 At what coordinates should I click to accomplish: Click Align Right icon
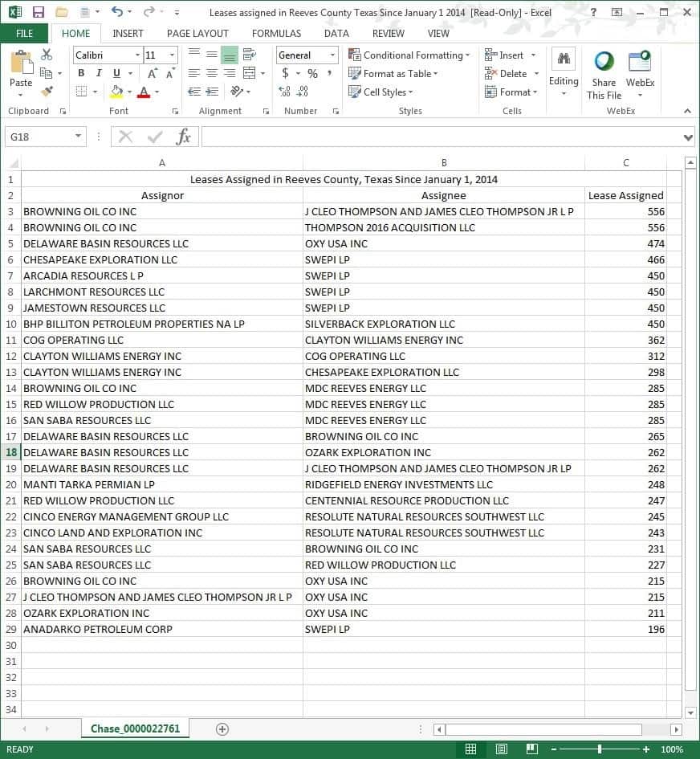pos(230,73)
